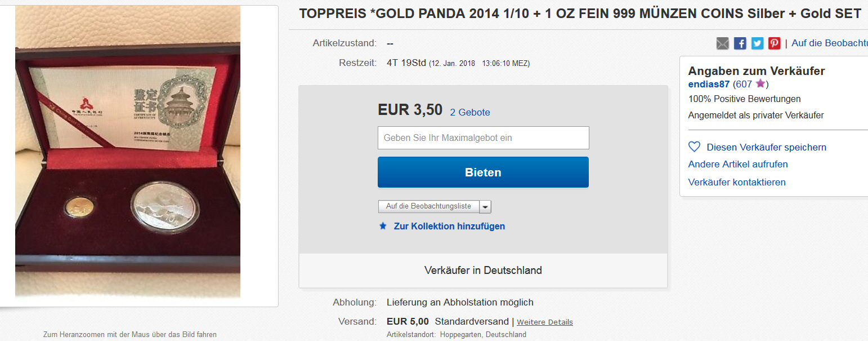Image resolution: width=868 pixels, height=341 pixels.
Task: Click the purple feedback star icon
Action: [760, 84]
